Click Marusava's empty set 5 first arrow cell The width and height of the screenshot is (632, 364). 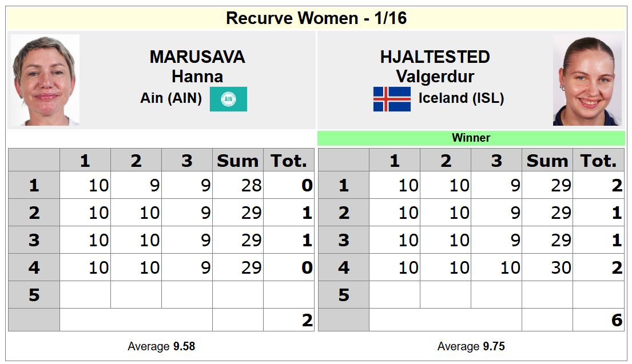[x=85, y=295]
